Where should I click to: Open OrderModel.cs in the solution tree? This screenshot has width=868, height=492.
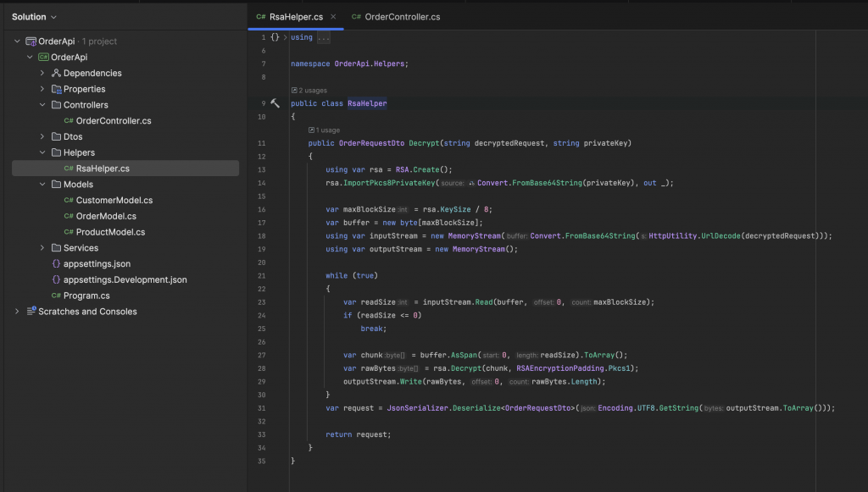(x=106, y=216)
